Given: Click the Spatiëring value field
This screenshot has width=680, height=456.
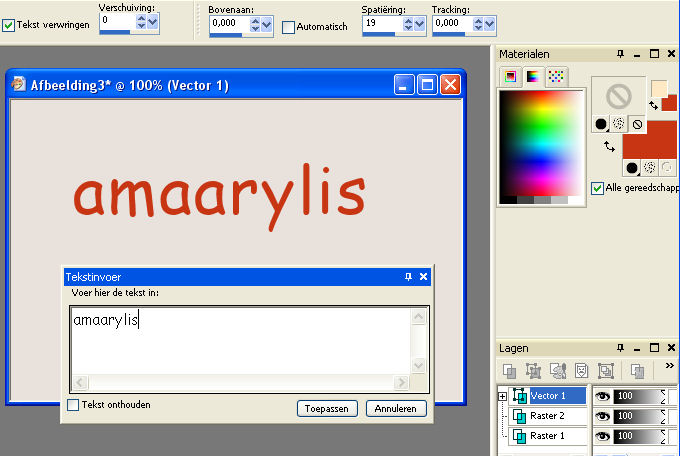Looking at the screenshot, I should click(x=383, y=23).
